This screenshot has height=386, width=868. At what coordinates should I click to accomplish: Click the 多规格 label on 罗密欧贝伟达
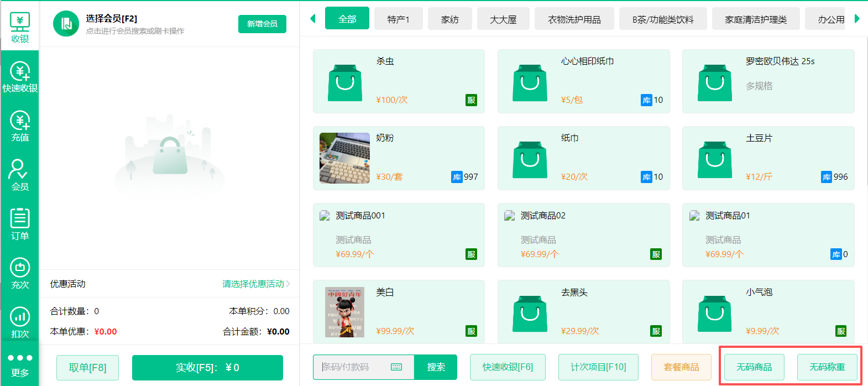pos(759,86)
